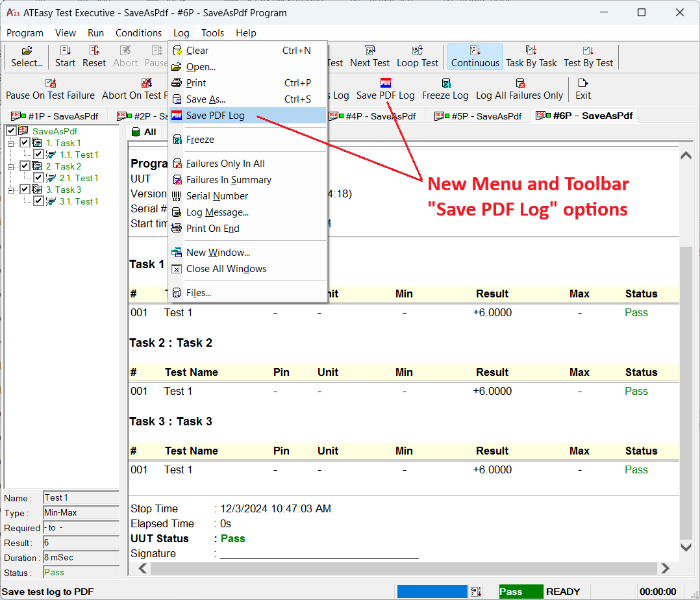Click the log scroll down arrow

(686, 547)
